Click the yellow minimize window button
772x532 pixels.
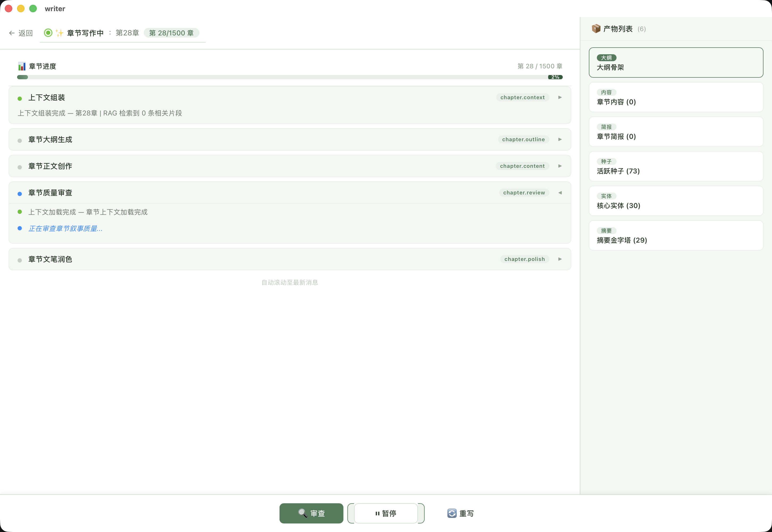[21, 9]
